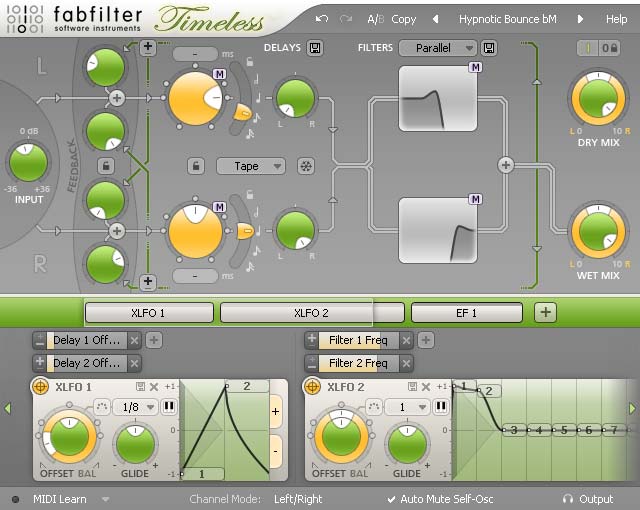Click the XLFO 2 orange target drag icon
Screen dimensions: 640x510
[x=312, y=386]
